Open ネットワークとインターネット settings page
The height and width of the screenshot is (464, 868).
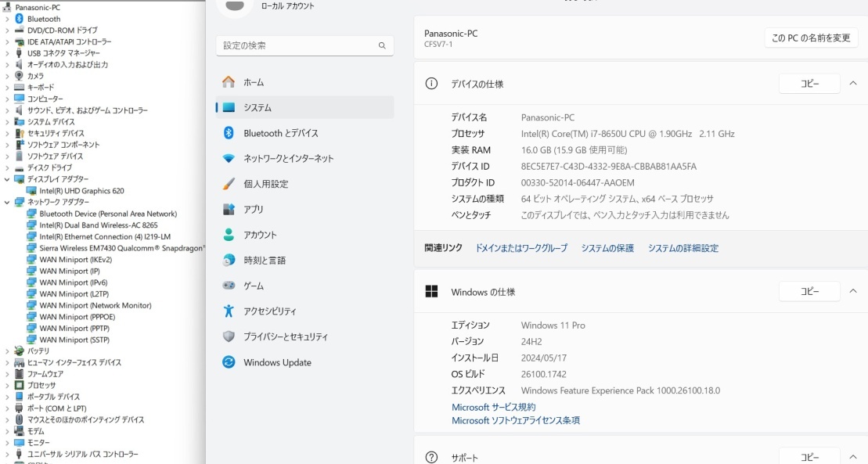[305, 158]
